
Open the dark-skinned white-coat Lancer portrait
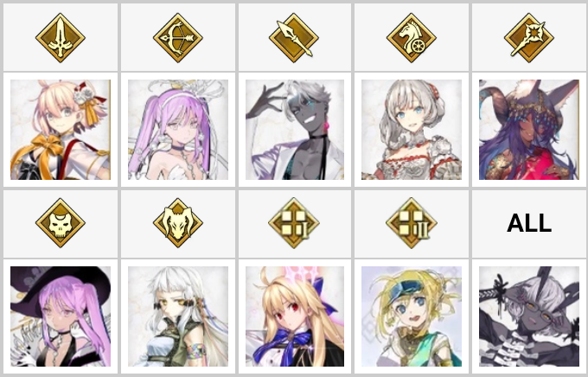pos(295,130)
